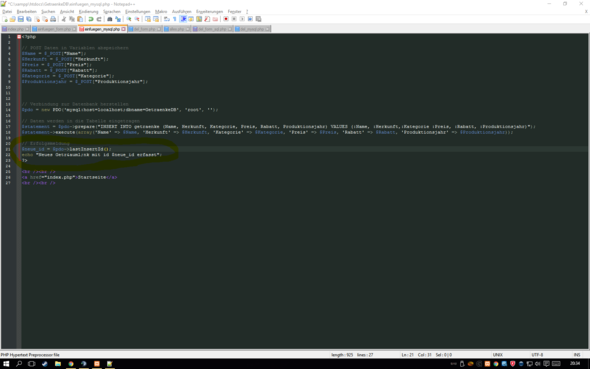The width and height of the screenshot is (590, 369).
Task: Start macro recording with the red dot
Action: pyautogui.click(x=226, y=19)
